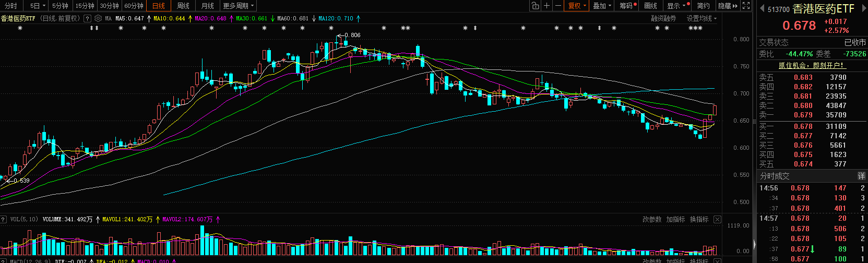This screenshot has width=868, height=263.
Task: Open the 复权 adjustment dropdown
Action: (x=577, y=6)
